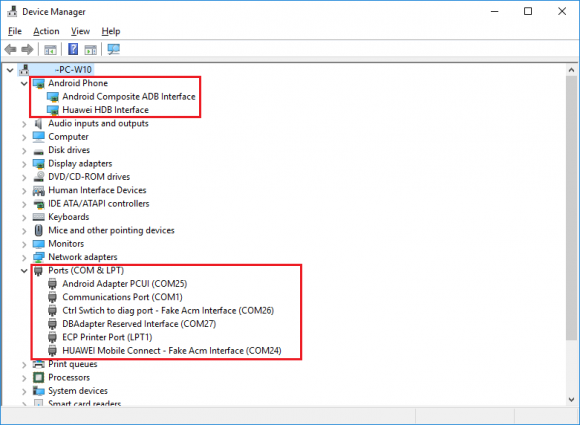Image resolution: width=580 pixels, height=425 pixels.
Task: Click the Scan for hardware changes monitor icon
Action: pyautogui.click(x=114, y=49)
